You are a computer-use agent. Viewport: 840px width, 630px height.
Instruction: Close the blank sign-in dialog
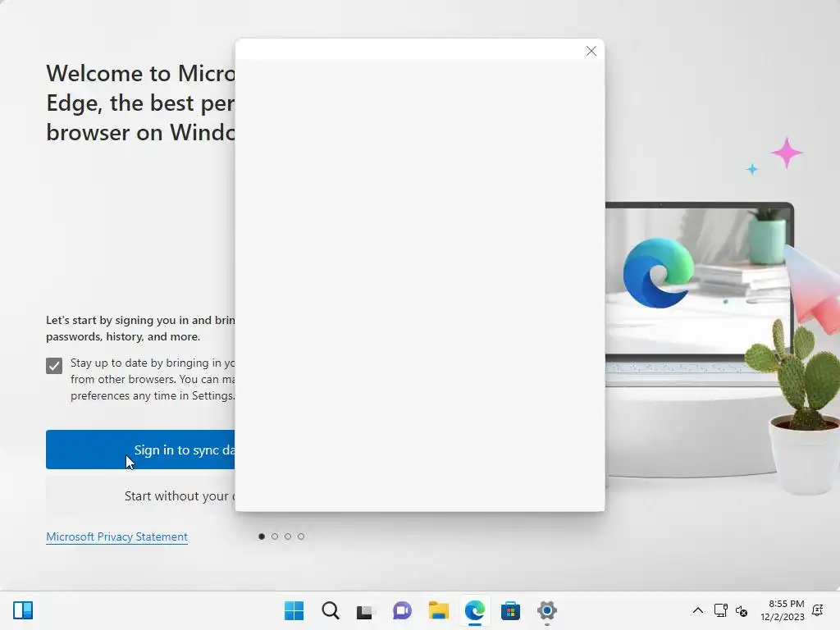(591, 51)
